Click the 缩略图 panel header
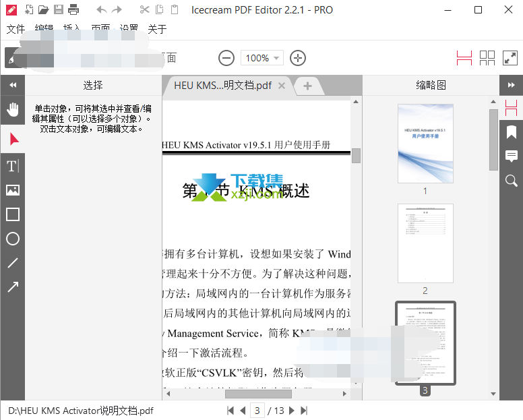This screenshot has width=523, height=420. [x=431, y=86]
